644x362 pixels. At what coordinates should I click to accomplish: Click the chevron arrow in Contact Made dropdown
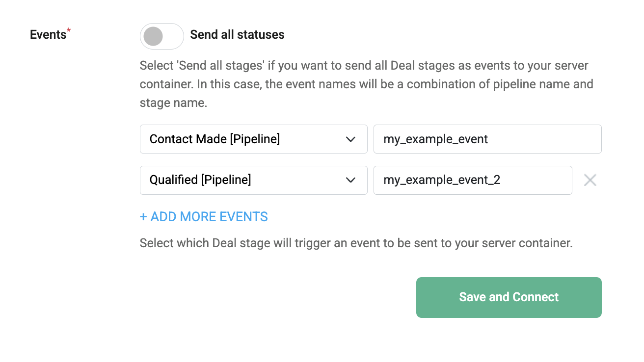[x=350, y=139]
